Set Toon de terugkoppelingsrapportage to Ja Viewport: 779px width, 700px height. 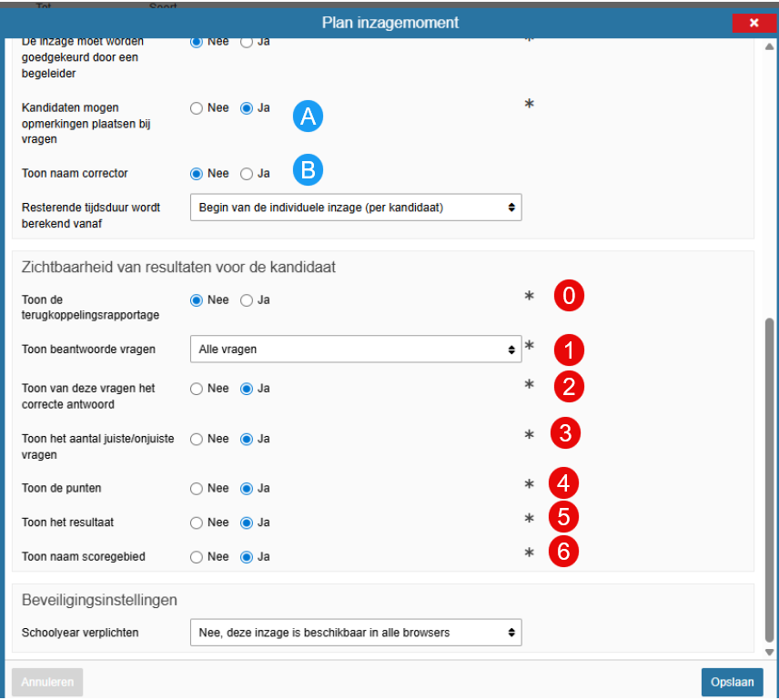point(247,300)
